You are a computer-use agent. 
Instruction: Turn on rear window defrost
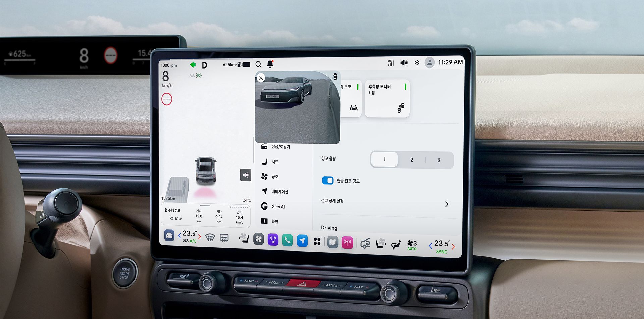tap(224, 238)
